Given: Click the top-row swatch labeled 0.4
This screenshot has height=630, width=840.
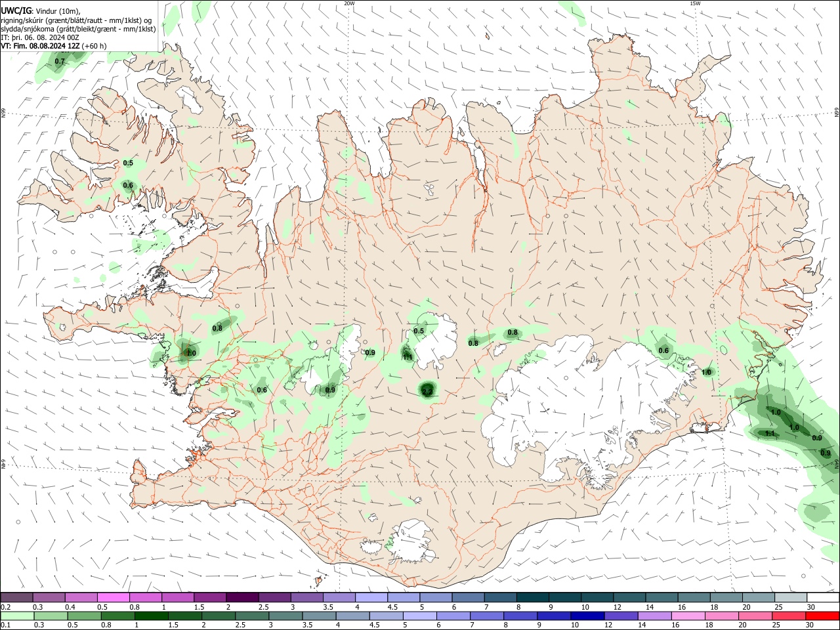Looking at the screenshot, I should point(81,598).
